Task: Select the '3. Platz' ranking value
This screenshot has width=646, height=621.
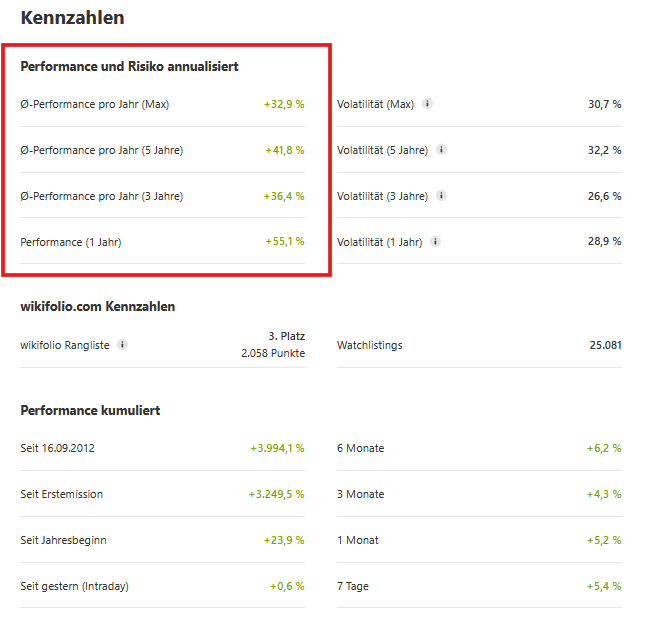Action: tap(286, 336)
